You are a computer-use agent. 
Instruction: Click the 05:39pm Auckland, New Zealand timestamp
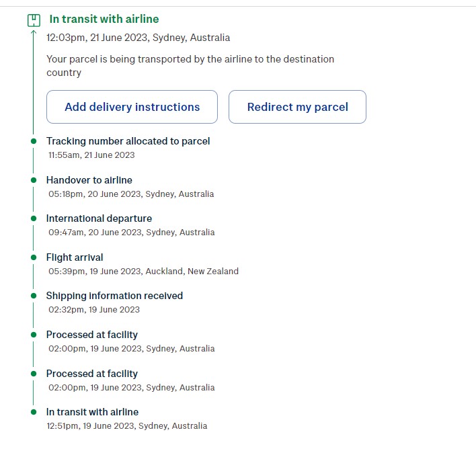tap(143, 272)
